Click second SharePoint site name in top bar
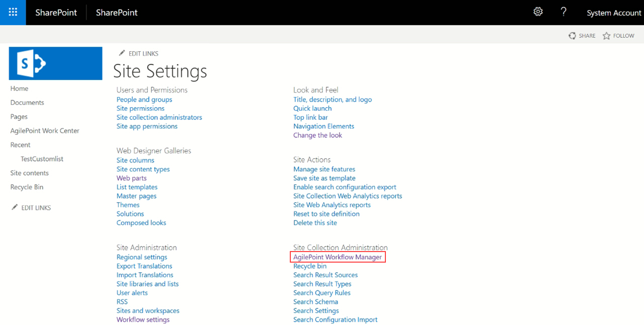 [117, 13]
